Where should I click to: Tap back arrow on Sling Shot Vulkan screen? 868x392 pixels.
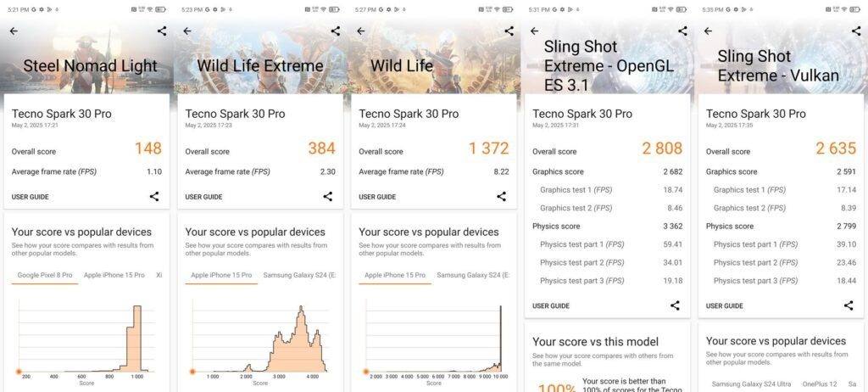[x=708, y=31]
